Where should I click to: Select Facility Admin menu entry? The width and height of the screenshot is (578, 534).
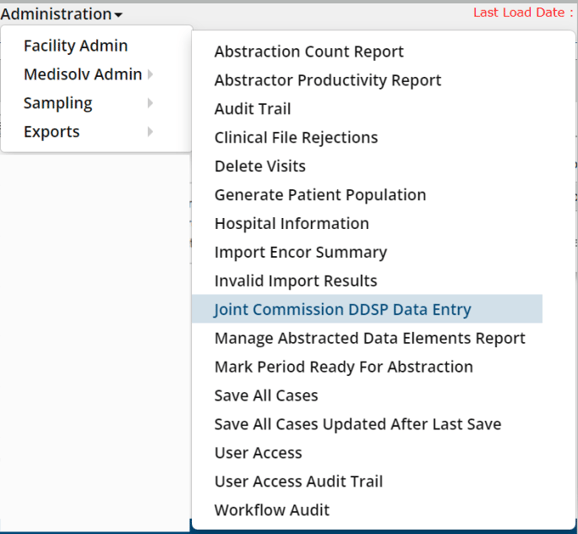pos(76,46)
